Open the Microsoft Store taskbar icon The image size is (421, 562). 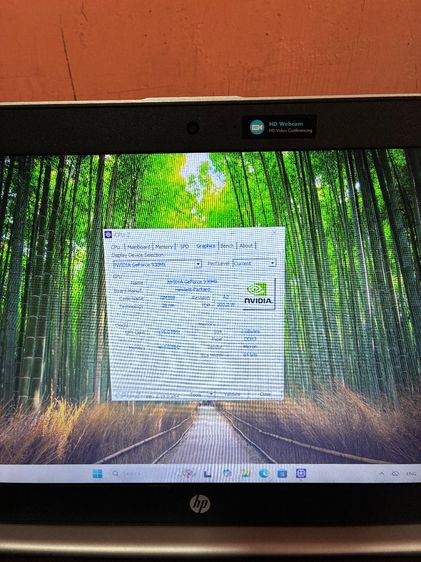pos(282,473)
